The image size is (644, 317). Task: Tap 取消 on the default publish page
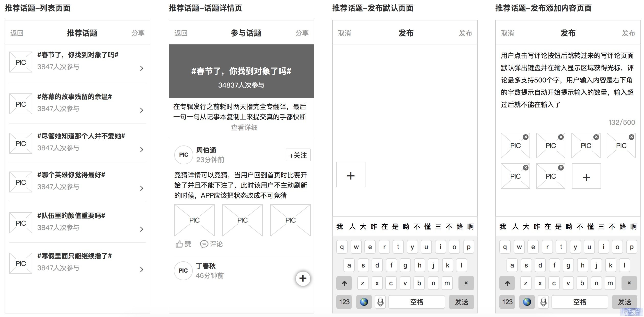click(x=344, y=33)
